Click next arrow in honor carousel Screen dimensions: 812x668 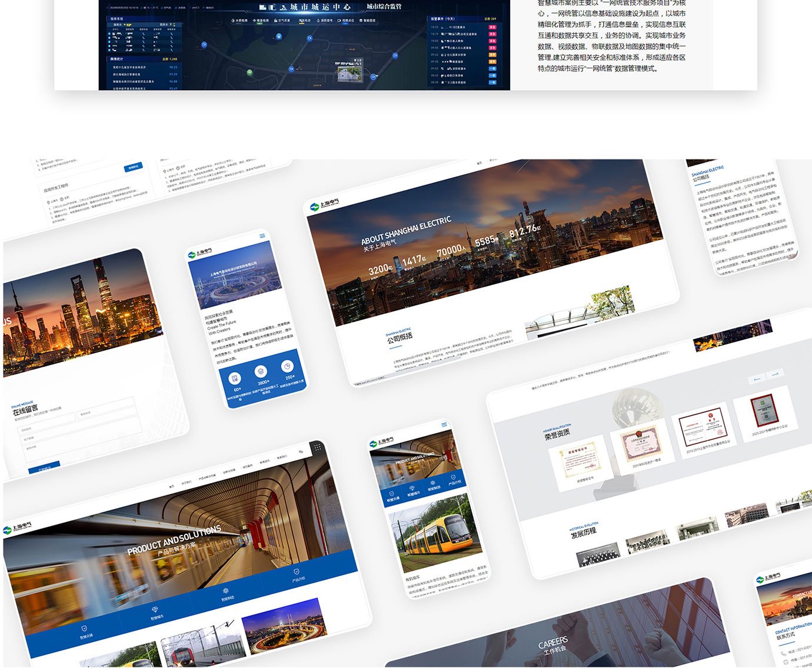coord(775,374)
